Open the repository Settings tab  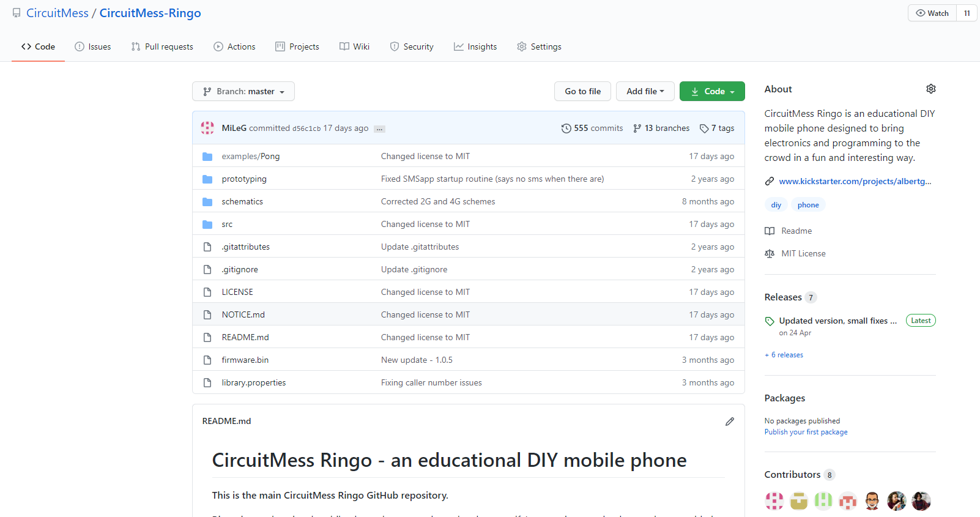point(539,46)
